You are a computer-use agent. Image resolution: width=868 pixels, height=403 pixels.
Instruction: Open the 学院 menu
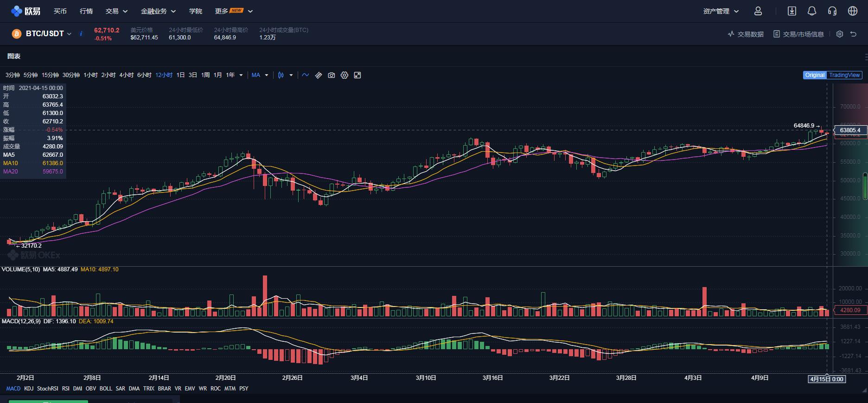(x=196, y=11)
